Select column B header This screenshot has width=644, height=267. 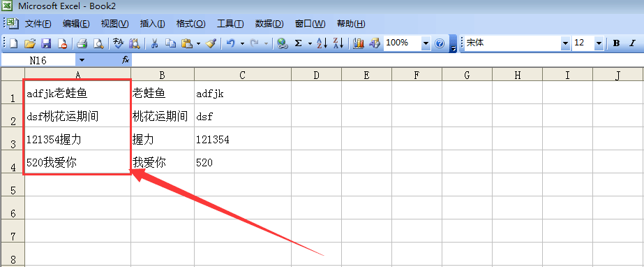(163, 75)
